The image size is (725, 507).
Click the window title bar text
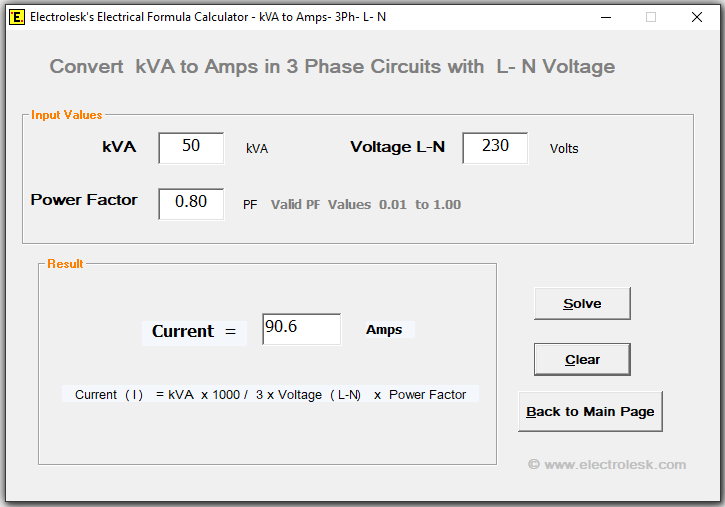pyautogui.click(x=208, y=17)
